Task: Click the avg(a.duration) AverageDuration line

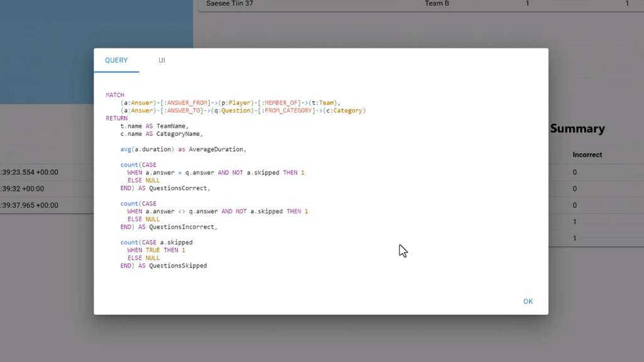Action: (183, 149)
